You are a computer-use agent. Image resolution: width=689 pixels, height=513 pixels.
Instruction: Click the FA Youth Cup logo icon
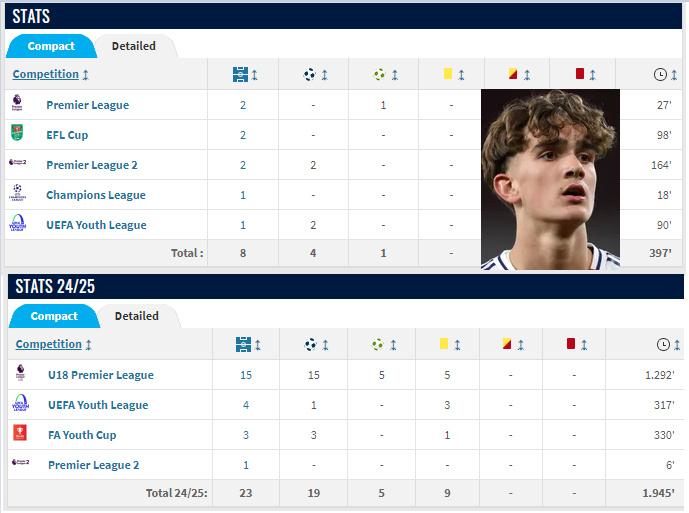(x=21, y=435)
